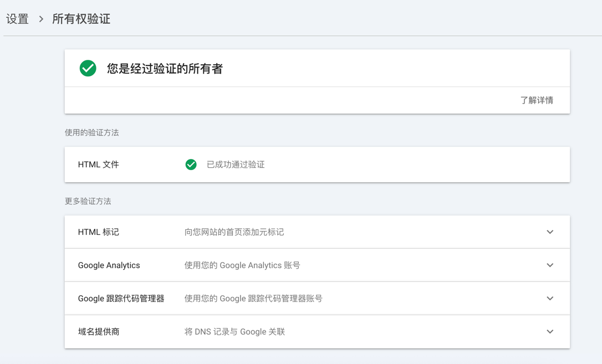Click the Google 跟踪代码管理器 row label
The width and height of the screenshot is (602, 364).
[121, 299]
